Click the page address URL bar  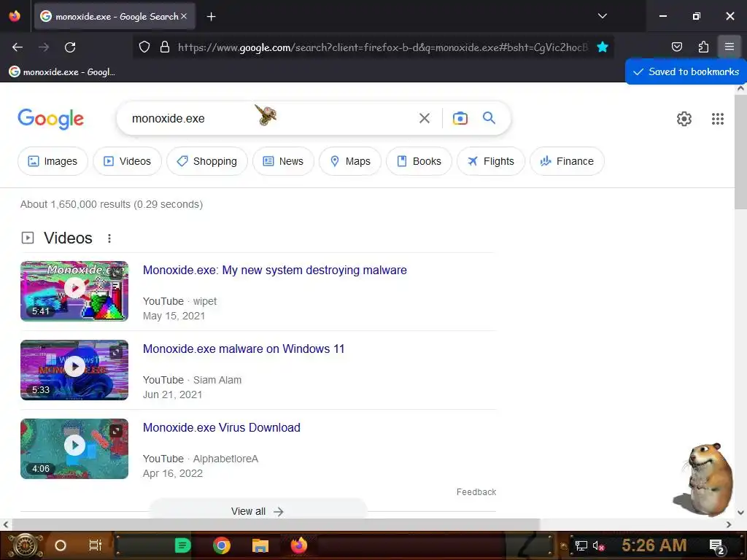coord(382,47)
